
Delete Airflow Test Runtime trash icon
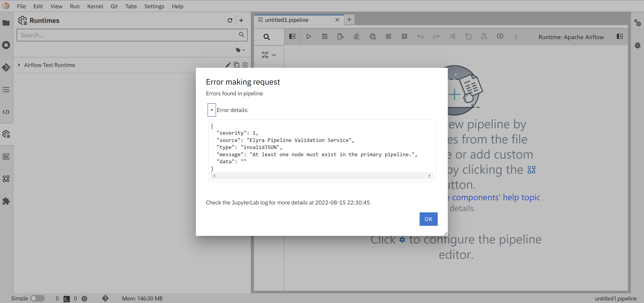click(245, 65)
